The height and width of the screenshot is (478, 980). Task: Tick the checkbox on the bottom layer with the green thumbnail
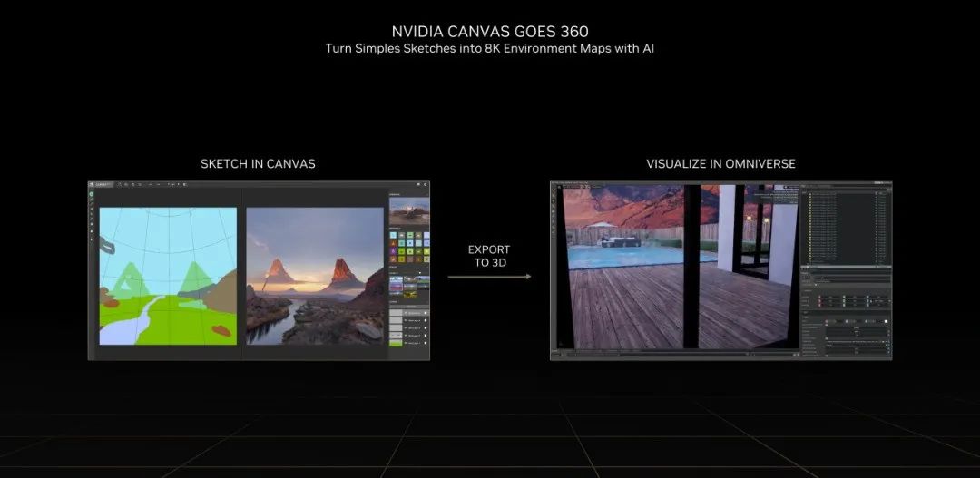[426, 343]
